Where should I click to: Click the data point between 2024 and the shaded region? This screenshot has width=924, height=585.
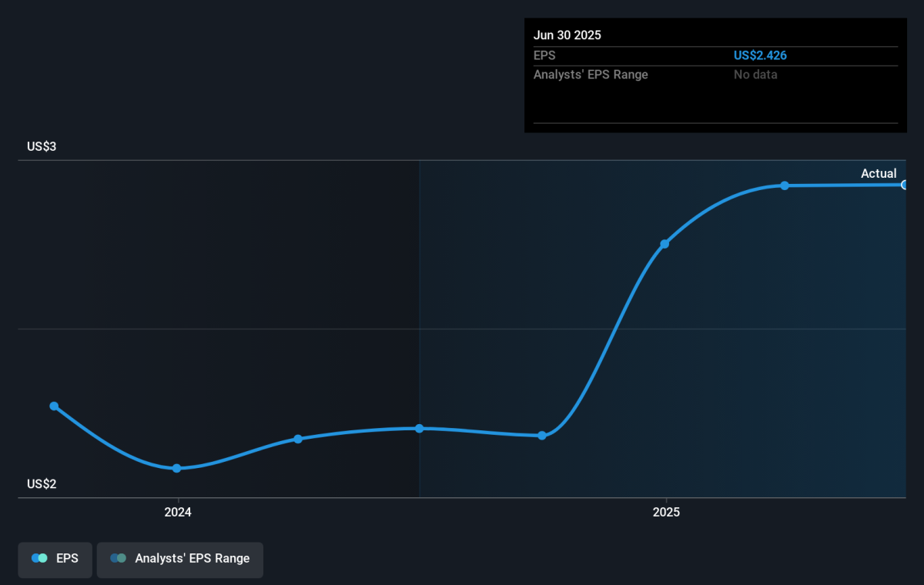[298, 439]
